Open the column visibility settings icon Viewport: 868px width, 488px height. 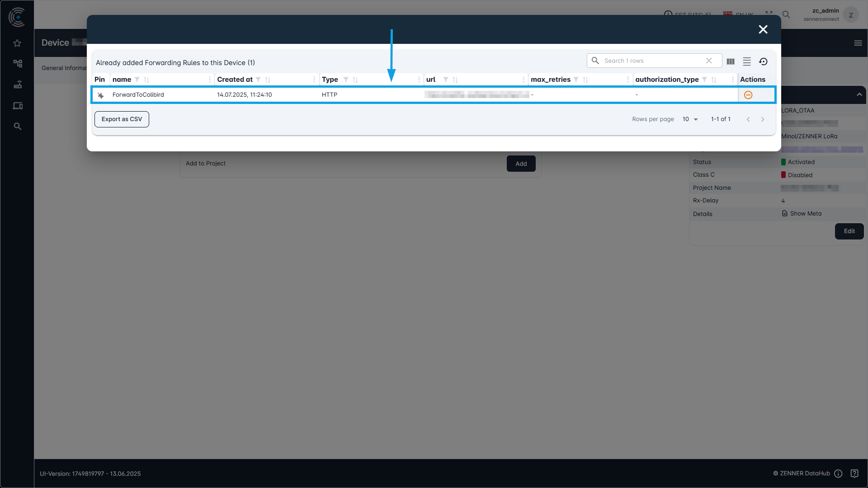click(731, 61)
